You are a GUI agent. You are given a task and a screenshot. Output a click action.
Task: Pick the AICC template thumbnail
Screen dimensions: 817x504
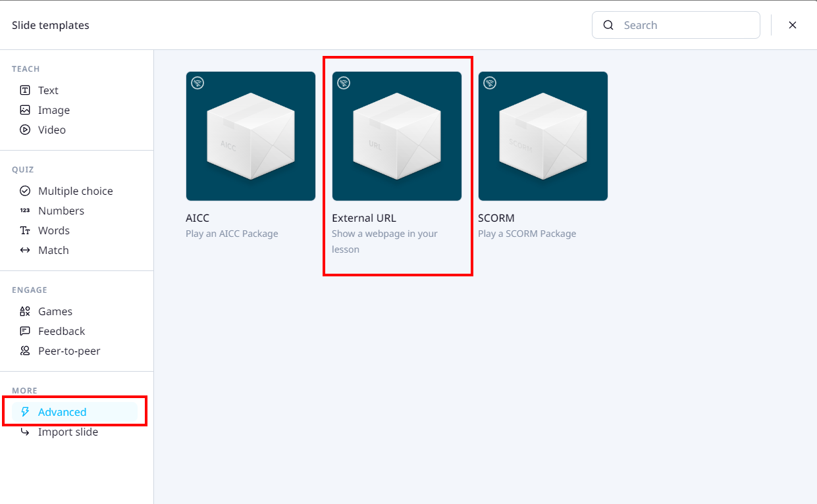tap(251, 136)
